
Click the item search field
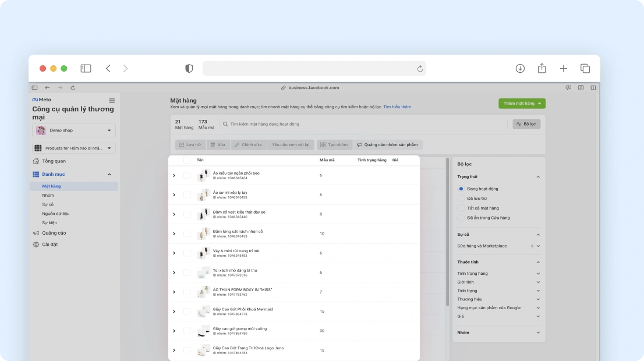(363, 124)
